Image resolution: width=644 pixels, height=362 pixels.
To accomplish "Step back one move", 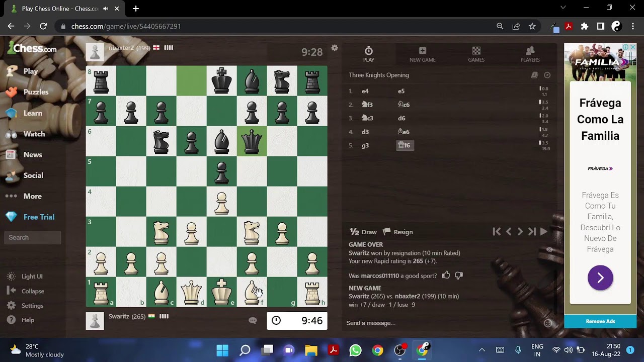I will point(509,232).
